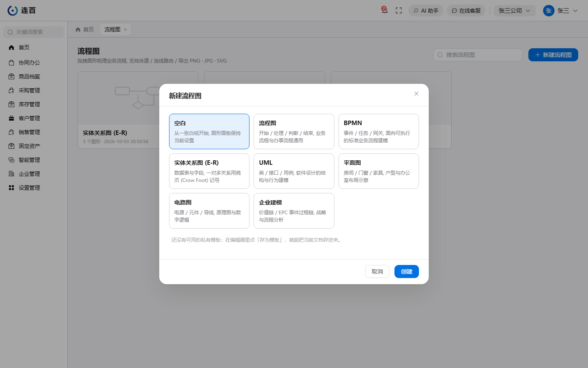Click the 创建 button
Image resolution: width=588 pixels, height=368 pixels.
pos(407,272)
